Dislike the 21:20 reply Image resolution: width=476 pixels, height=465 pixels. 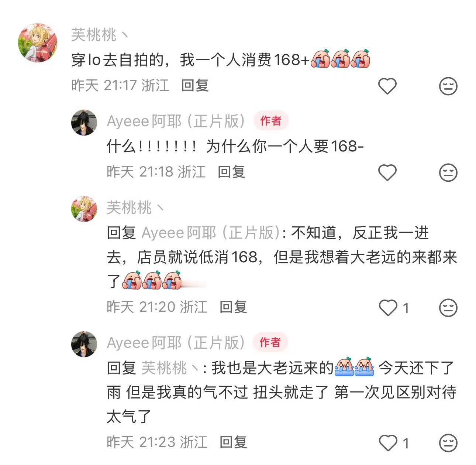tap(448, 308)
